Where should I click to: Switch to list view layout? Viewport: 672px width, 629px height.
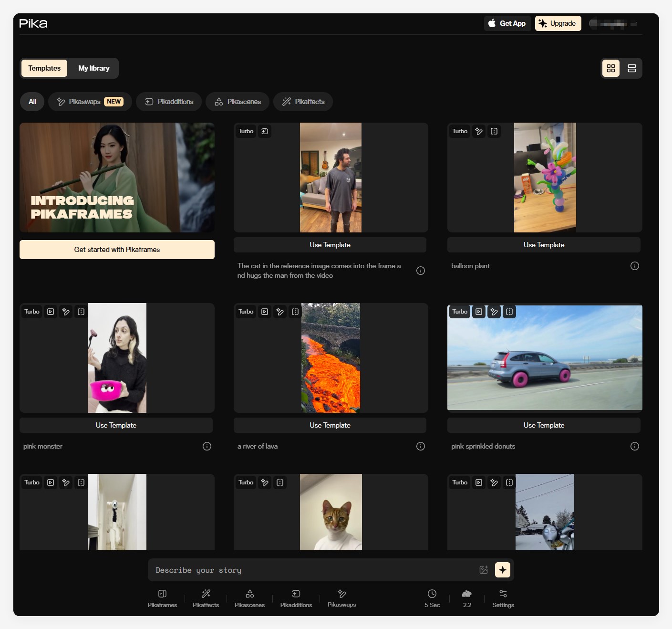631,68
